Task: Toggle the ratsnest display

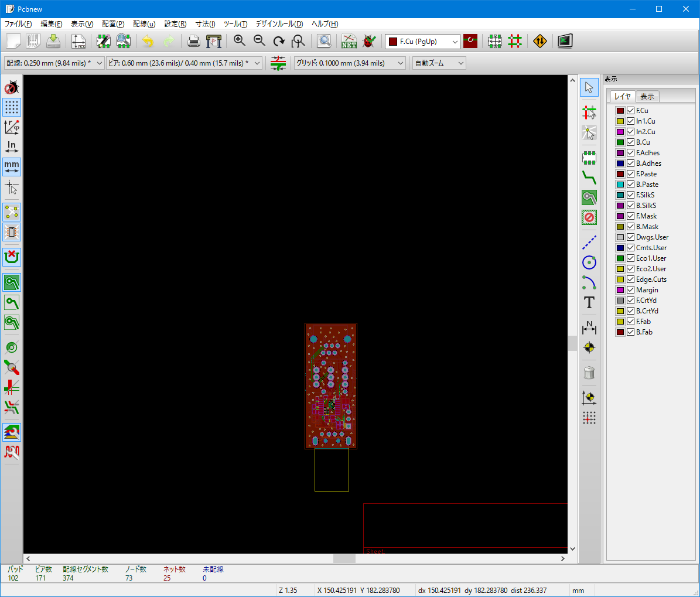Action: click(x=12, y=212)
